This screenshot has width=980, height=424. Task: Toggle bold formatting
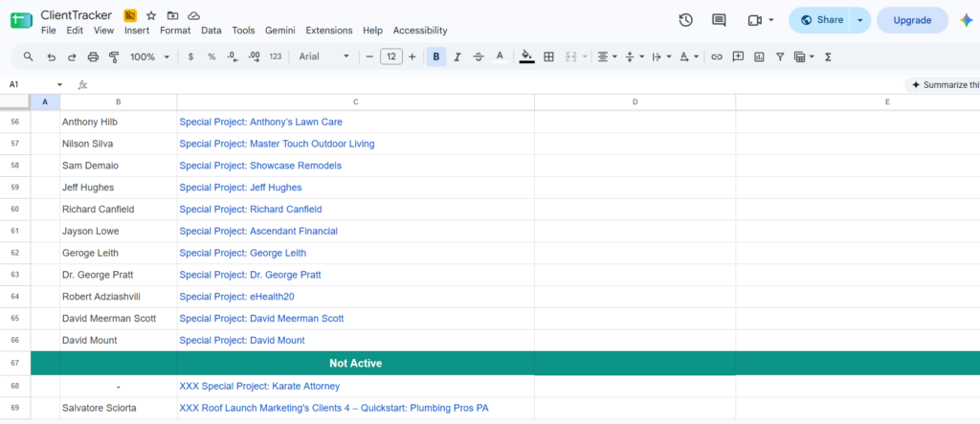click(x=436, y=56)
